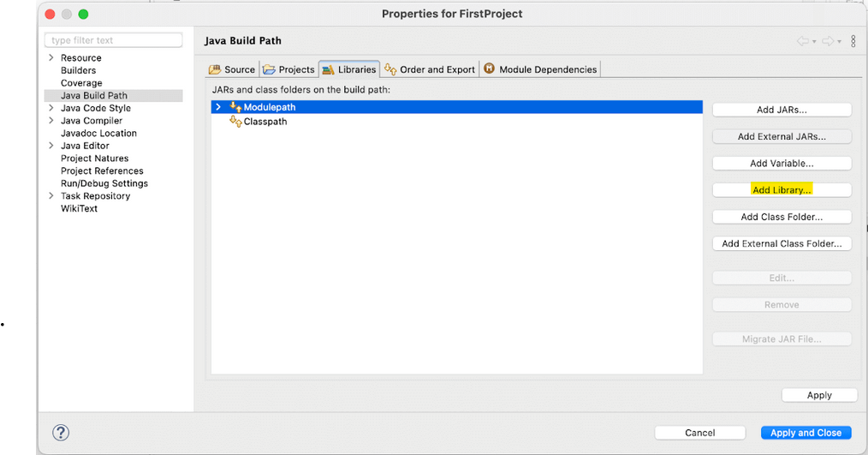Select Project Natures in the sidebar
The height and width of the screenshot is (455, 868).
point(95,158)
